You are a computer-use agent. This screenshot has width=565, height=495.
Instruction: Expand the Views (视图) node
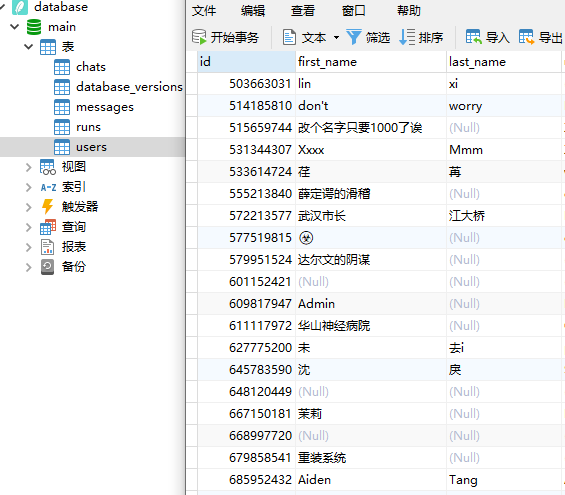tap(28, 167)
